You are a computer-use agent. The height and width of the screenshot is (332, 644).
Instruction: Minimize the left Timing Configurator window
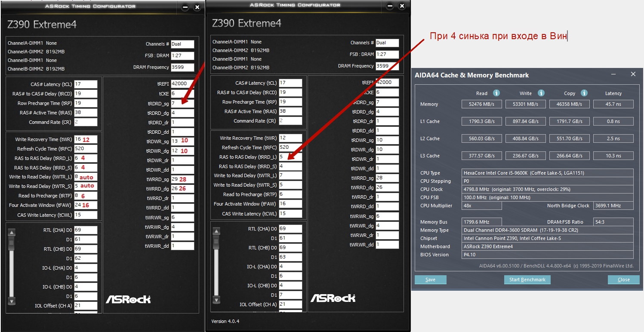(x=185, y=7)
